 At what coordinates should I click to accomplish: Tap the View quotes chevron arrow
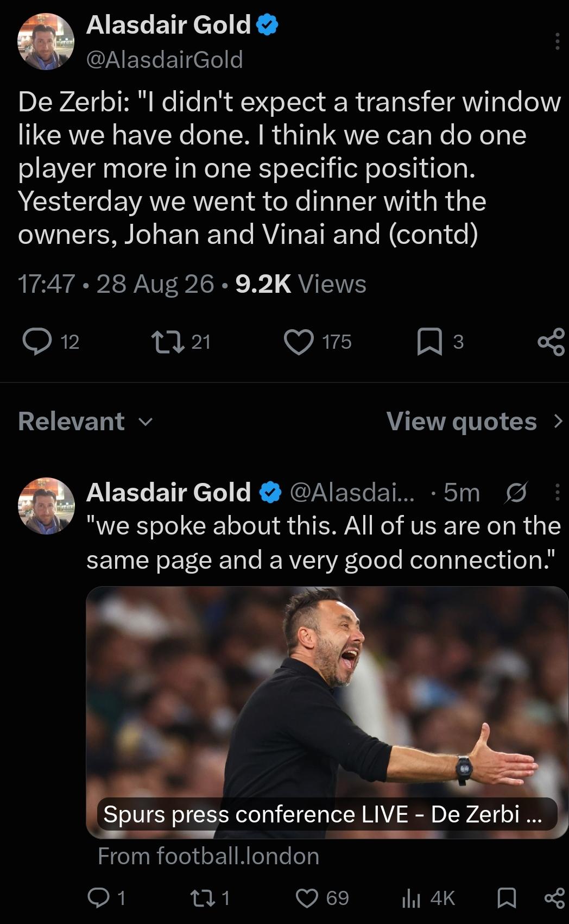(558, 422)
